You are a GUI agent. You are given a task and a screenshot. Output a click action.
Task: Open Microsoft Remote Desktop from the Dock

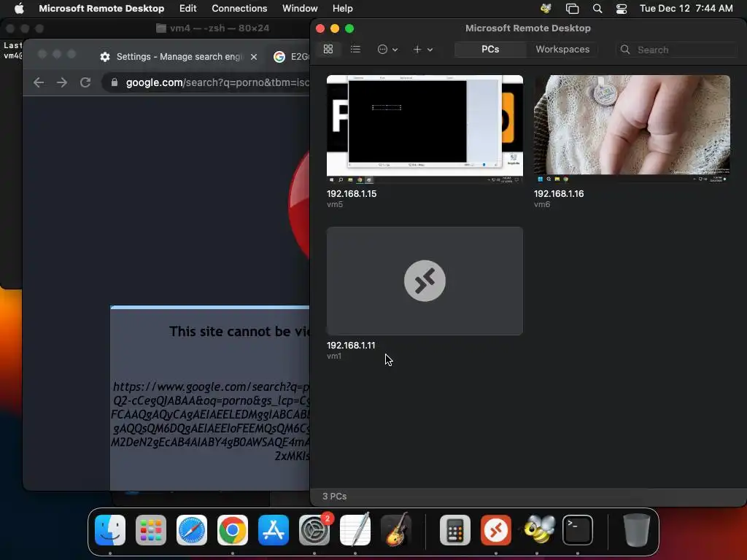click(x=496, y=530)
